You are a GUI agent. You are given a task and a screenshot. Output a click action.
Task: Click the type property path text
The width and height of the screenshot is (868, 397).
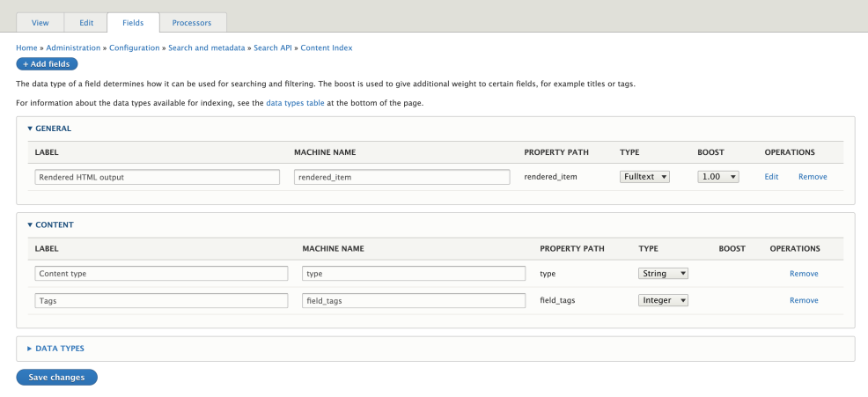548,274
